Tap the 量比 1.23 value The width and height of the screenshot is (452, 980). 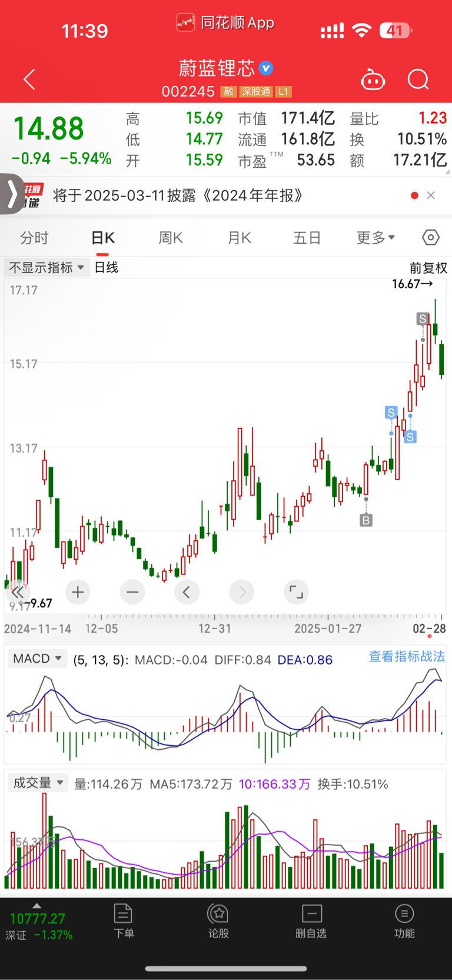433,118
